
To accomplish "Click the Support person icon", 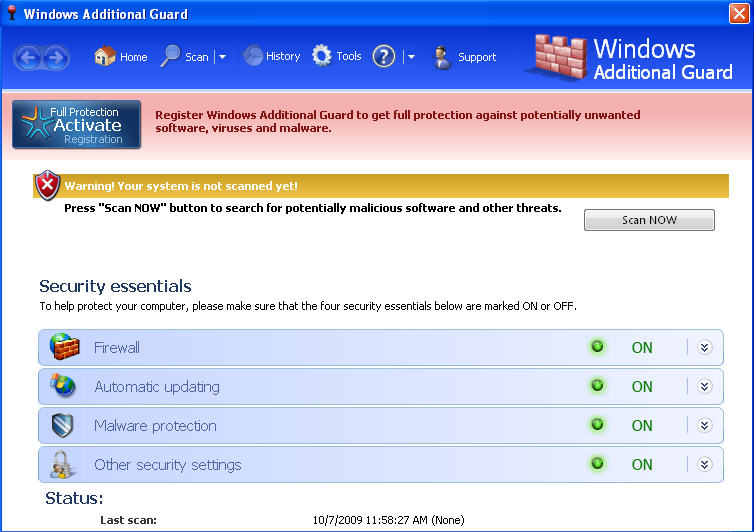I will point(441,57).
